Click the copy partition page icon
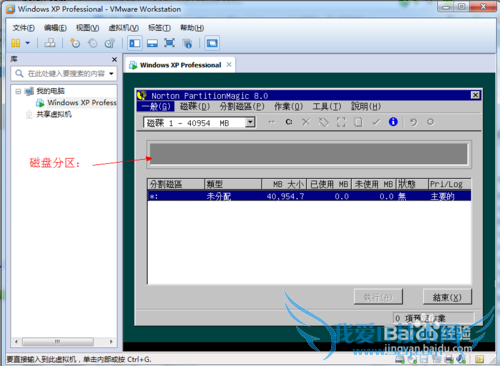Viewport: 500px width, 366px height. coord(358,122)
